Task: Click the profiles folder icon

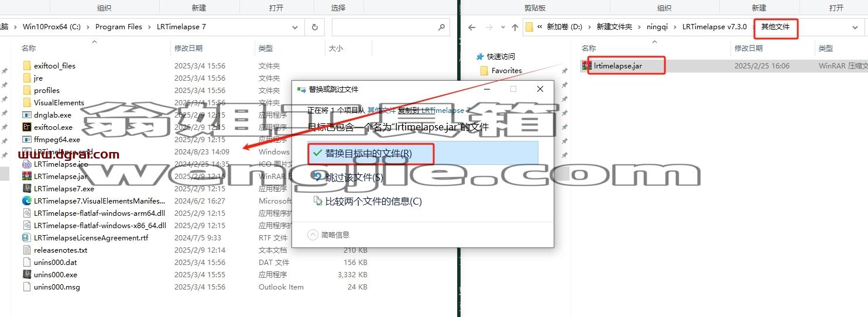Action: pyautogui.click(x=26, y=90)
